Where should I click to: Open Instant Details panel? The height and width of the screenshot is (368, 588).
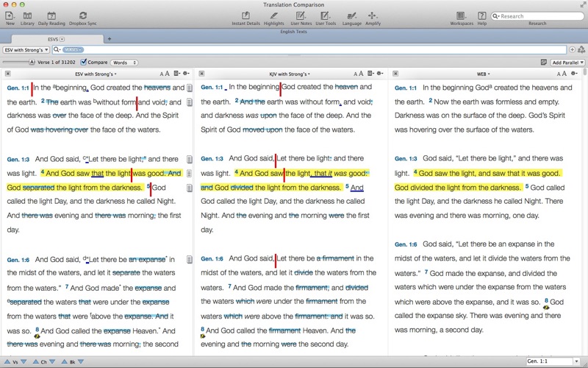(245, 15)
